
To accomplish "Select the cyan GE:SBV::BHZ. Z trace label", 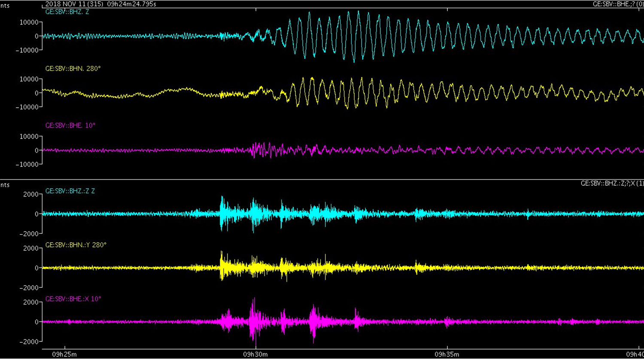I will (x=67, y=12).
